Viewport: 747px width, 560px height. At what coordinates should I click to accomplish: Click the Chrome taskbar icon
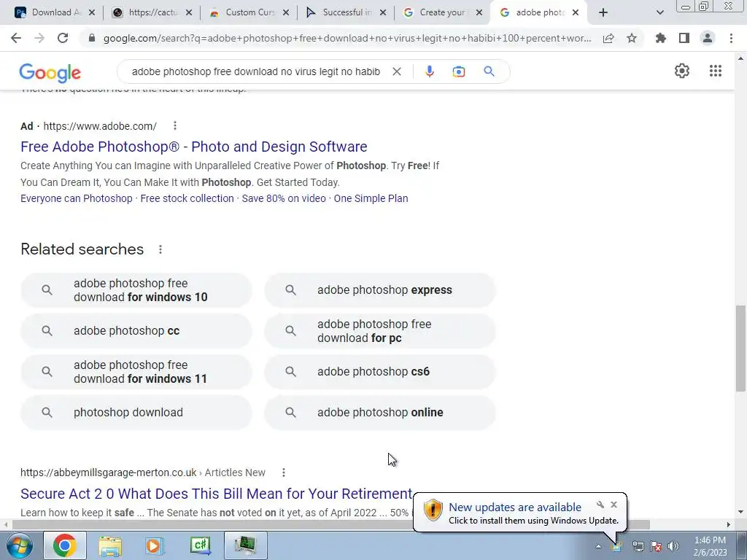click(x=65, y=545)
